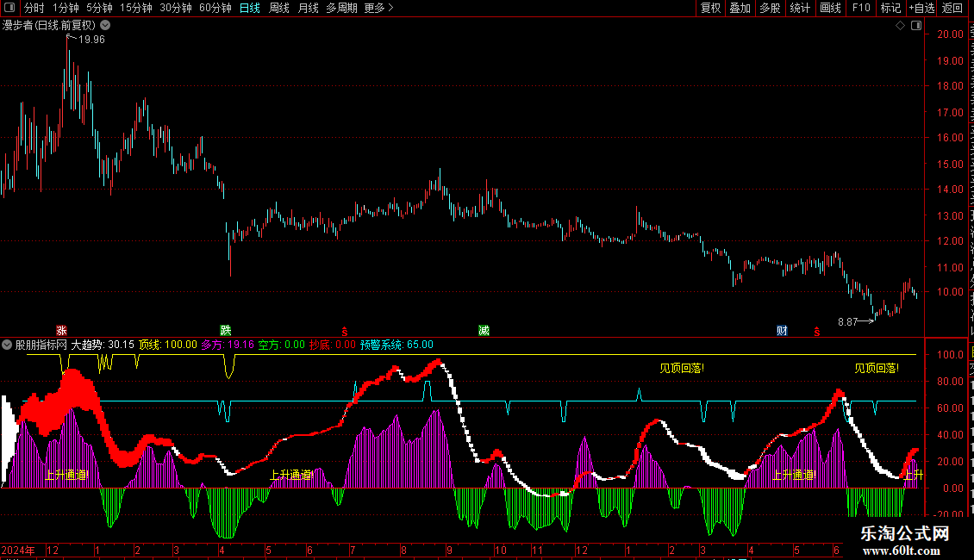Switch to 月线 monthly chart
The height and width of the screenshot is (560, 974).
pyautogui.click(x=308, y=8)
